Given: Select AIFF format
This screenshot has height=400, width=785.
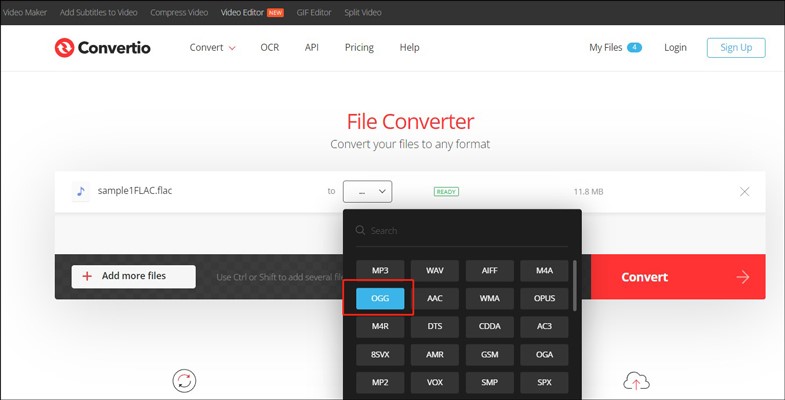Looking at the screenshot, I should pyautogui.click(x=490, y=270).
